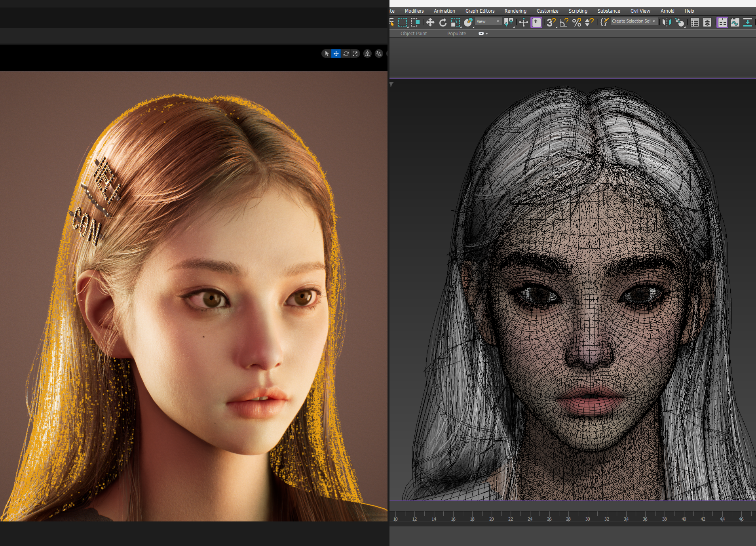This screenshot has height=546, width=756.
Task: Switch to the Object Paint ribbon tab
Action: click(x=413, y=34)
